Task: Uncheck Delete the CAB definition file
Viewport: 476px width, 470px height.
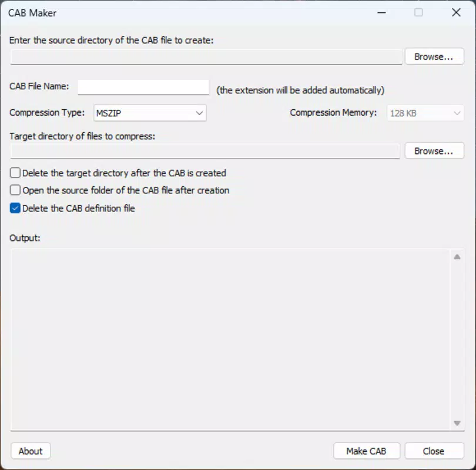Action: (x=15, y=209)
